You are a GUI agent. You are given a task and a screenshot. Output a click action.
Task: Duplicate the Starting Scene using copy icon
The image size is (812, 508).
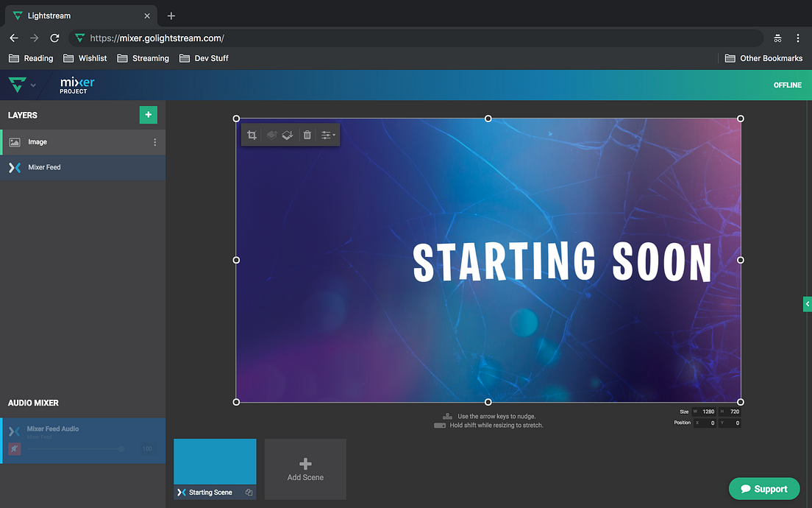click(x=249, y=493)
